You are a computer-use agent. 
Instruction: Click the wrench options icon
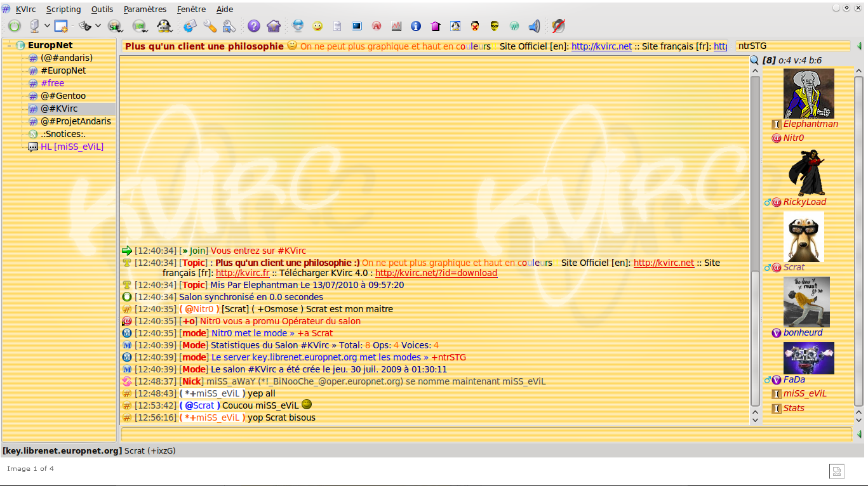tap(210, 26)
